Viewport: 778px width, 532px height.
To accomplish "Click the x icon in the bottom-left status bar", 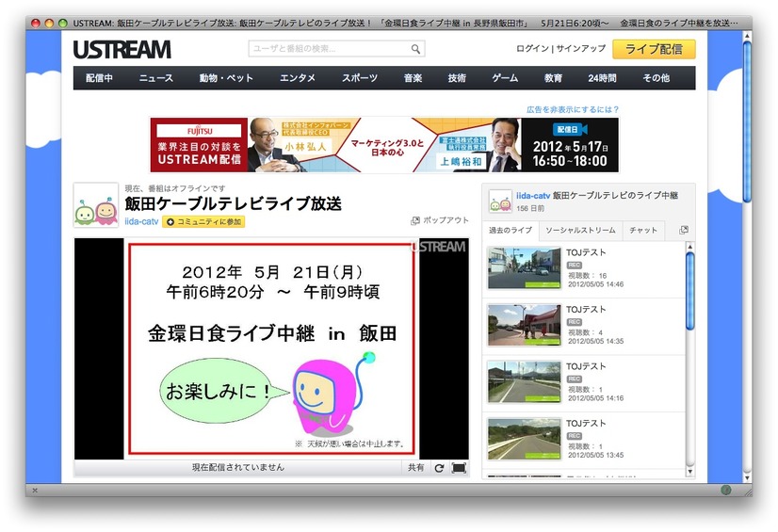I will (35, 491).
